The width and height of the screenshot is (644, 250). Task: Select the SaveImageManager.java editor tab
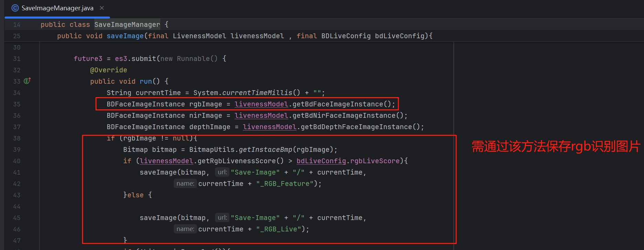(57, 8)
